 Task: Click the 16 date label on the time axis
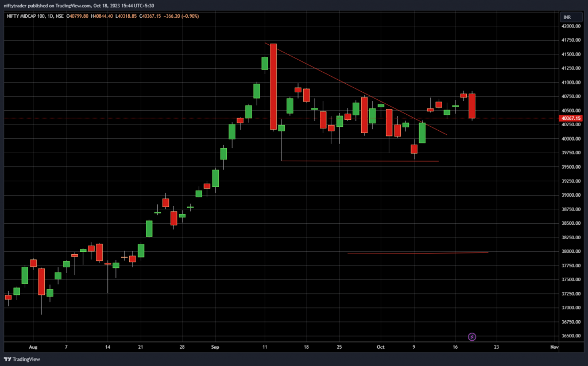tap(455, 347)
